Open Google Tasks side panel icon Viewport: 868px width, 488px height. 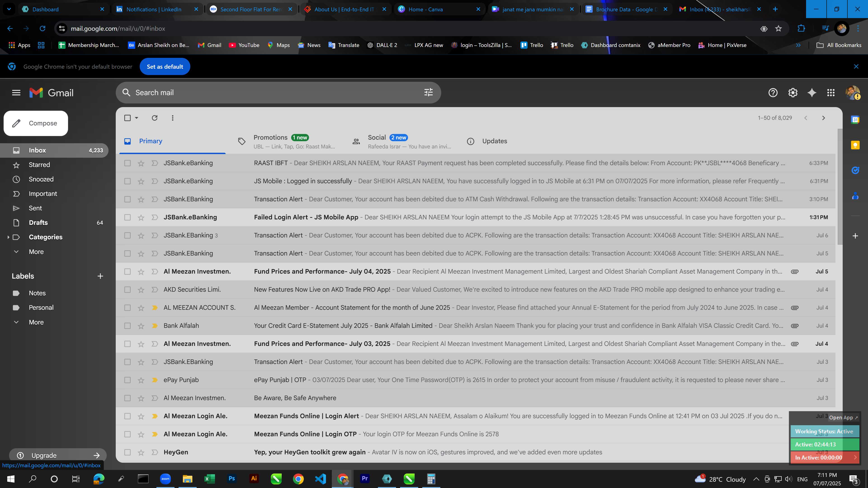[855, 170]
